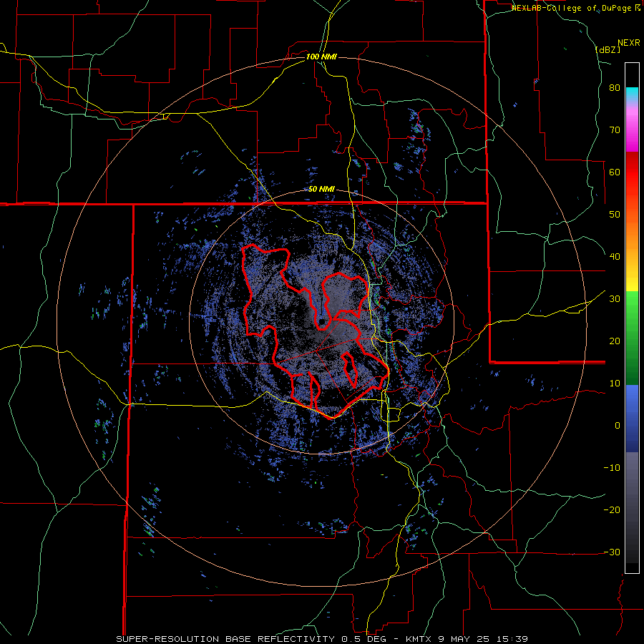
Task: Click the -30 value on the color scale
Action: (x=612, y=552)
